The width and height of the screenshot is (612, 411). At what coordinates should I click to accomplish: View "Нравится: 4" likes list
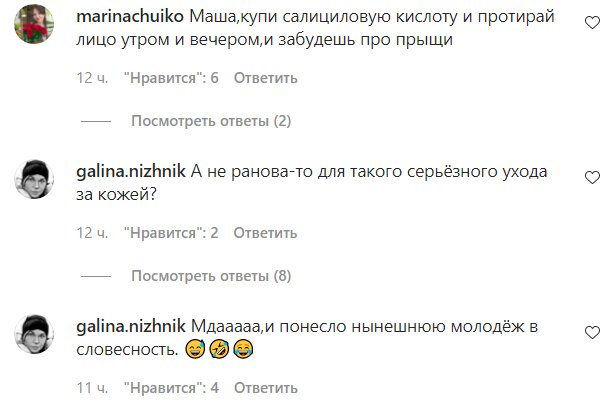(x=171, y=386)
